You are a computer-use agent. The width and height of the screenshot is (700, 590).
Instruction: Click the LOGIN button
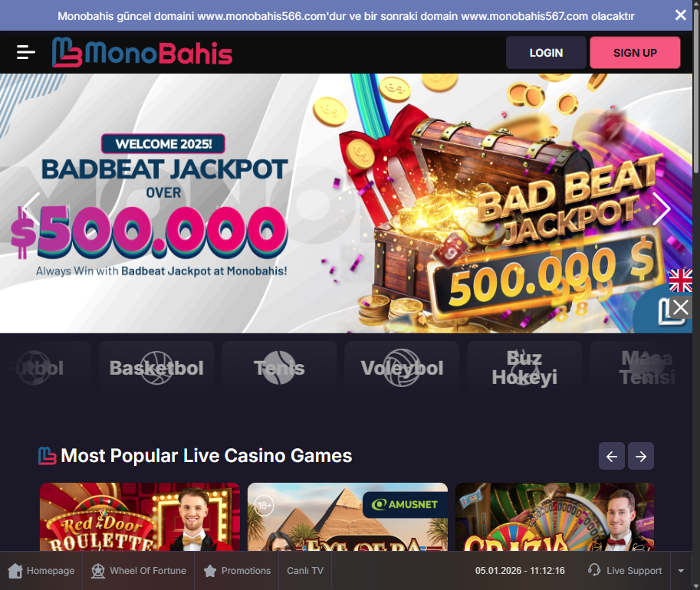click(x=546, y=53)
